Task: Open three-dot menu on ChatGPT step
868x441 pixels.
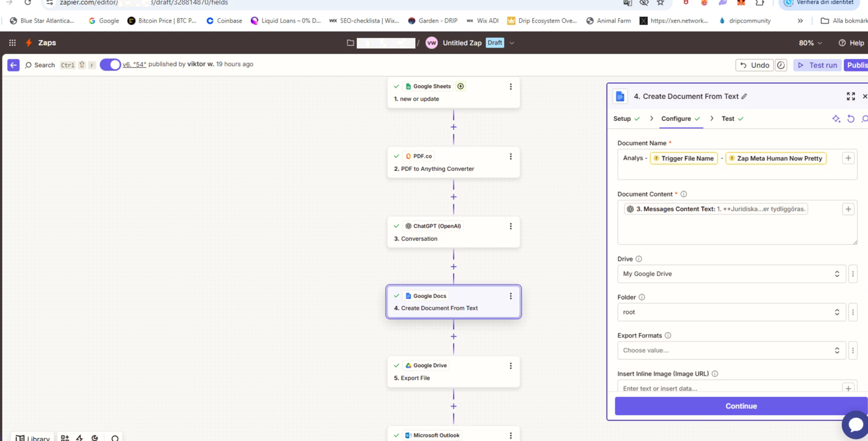Action: click(x=510, y=226)
